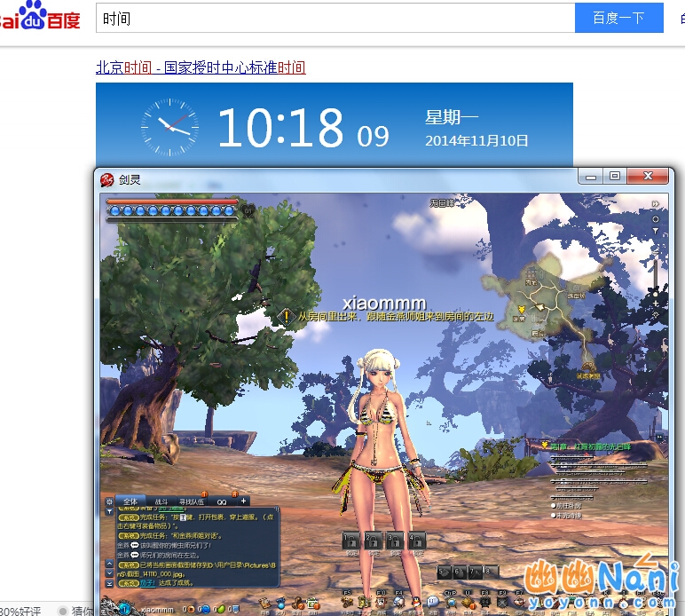Viewport: 685px width, 616px height.
Task: Click the level 1 badge beside xiaommm
Action: [x=124, y=609]
